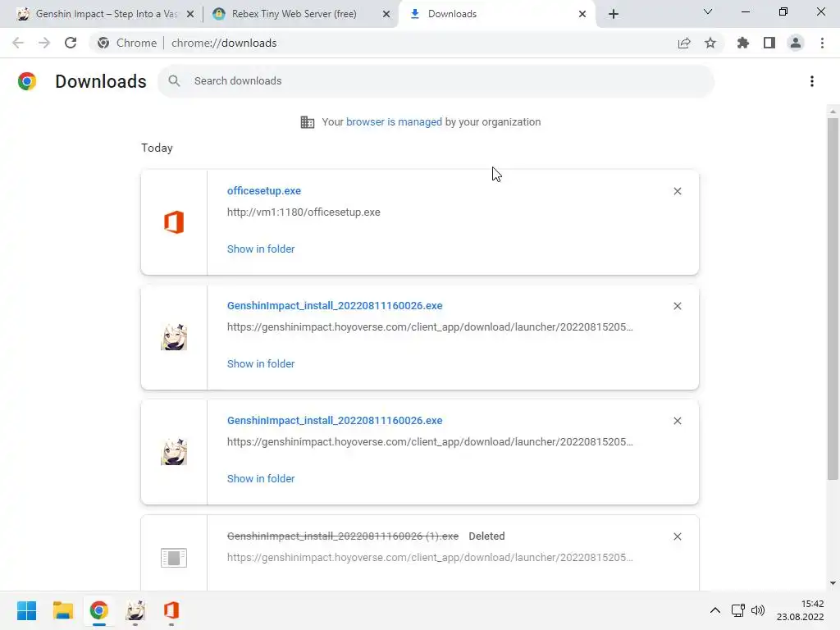Click the source URL of the deleted download
Screen dimensions: 840x630
tap(430, 558)
